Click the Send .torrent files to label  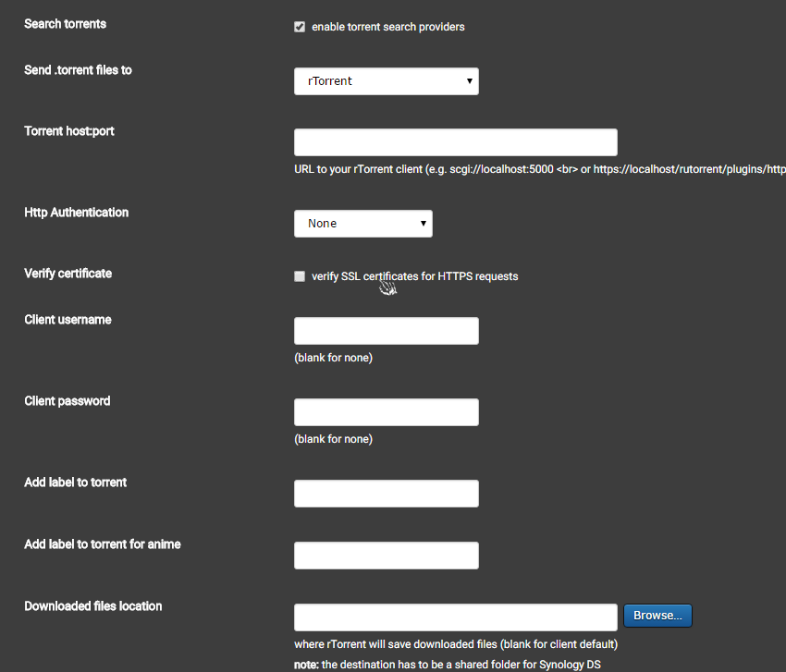(x=78, y=70)
